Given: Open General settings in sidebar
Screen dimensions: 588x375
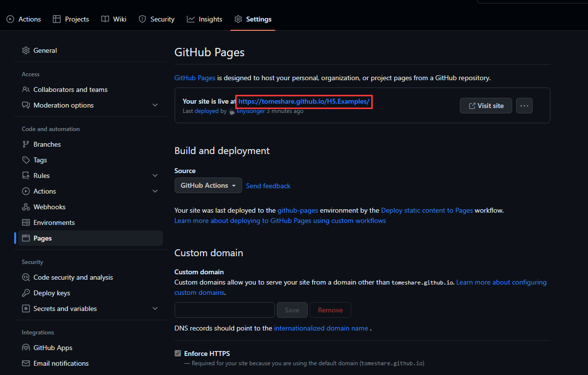Looking at the screenshot, I should pos(90,50).
